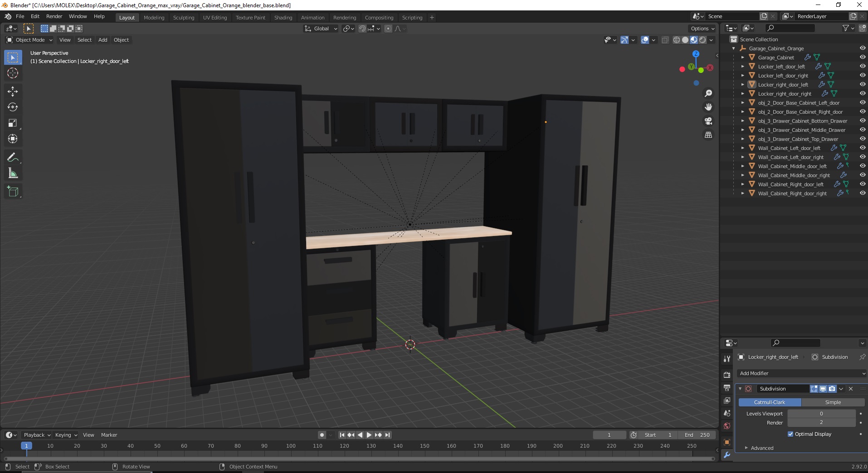Add a new workspace with plus button
This screenshot has width=868, height=473.
point(432,18)
